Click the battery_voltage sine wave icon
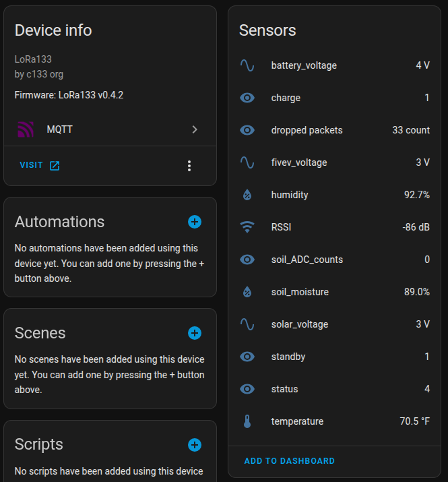 (247, 65)
